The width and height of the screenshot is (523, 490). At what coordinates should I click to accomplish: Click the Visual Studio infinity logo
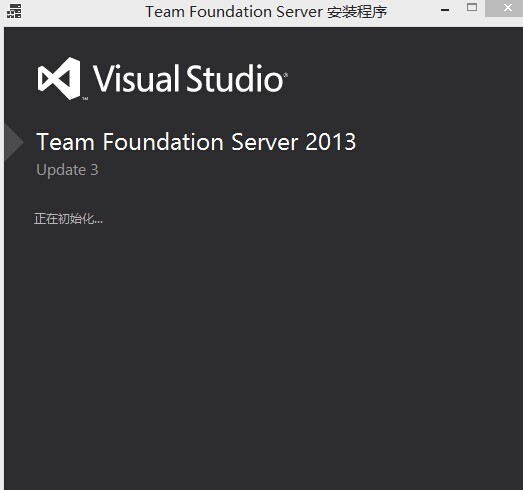[59, 78]
